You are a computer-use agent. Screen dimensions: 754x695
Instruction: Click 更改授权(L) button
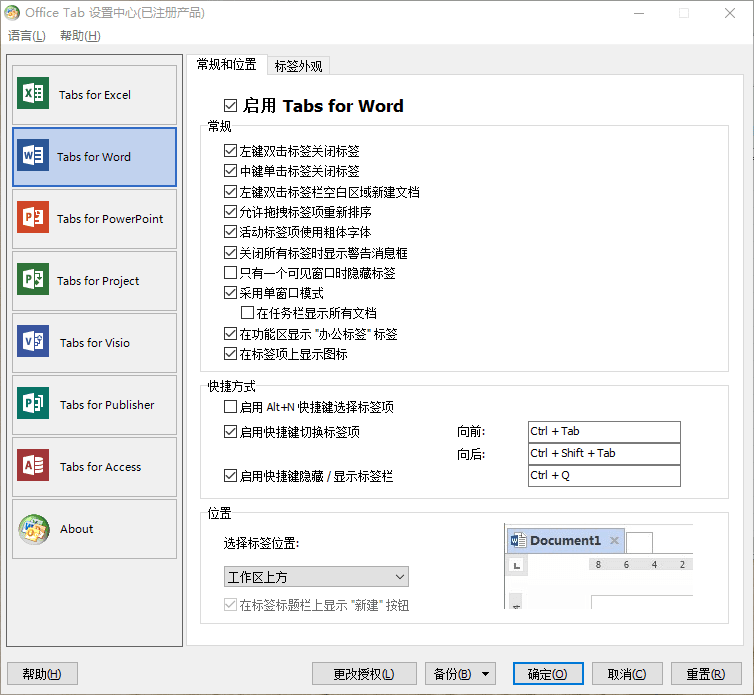point(364,674)
